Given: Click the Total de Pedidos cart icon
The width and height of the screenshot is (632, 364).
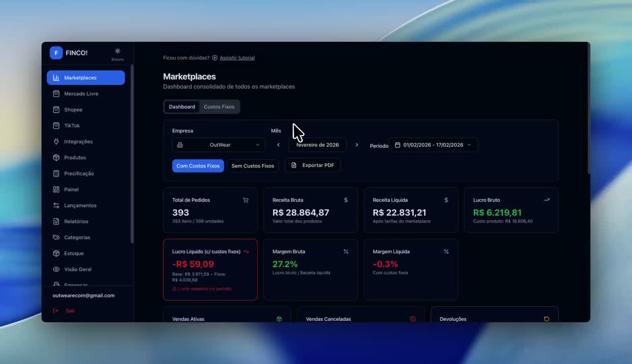Looking at the screenshot, I should 245,200.
